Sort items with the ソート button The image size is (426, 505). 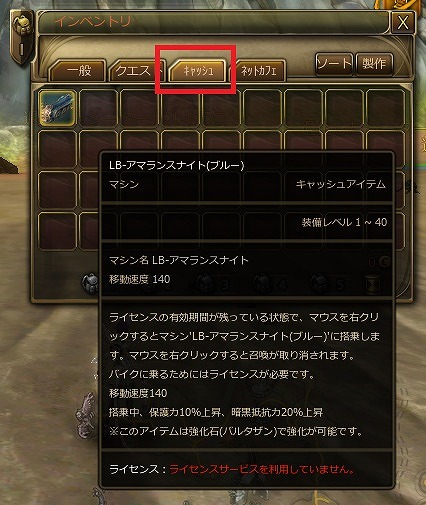334,63
